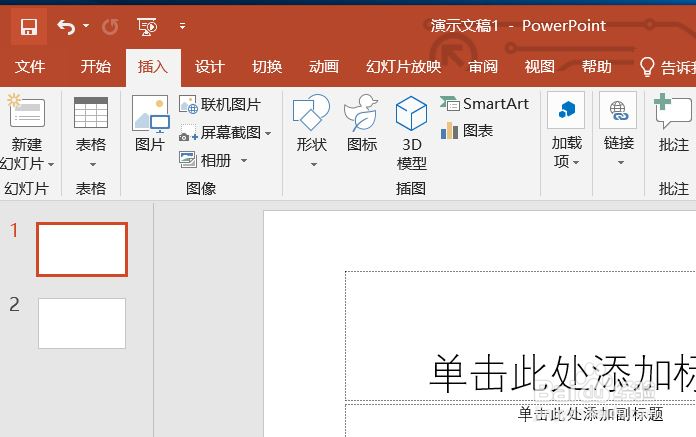The width and height of the screenshot is (696, 437).
Task: Click the 相册 photo album icon
Action: pyautogui.click(x=188, y=160)
